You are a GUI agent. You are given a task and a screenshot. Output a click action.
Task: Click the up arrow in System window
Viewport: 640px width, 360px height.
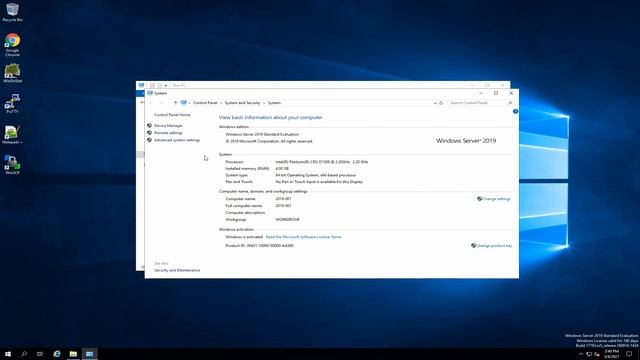[x=175, y=103]
